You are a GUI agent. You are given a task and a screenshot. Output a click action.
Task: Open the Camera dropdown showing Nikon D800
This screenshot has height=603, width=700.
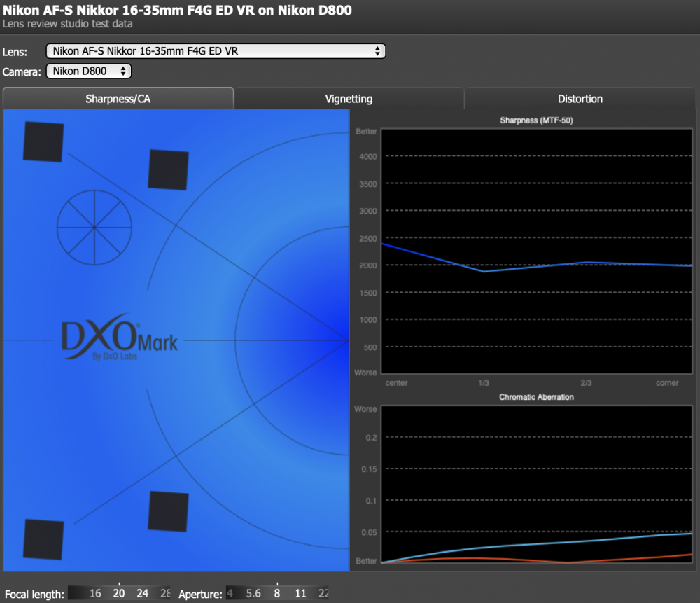pos(89,71)
